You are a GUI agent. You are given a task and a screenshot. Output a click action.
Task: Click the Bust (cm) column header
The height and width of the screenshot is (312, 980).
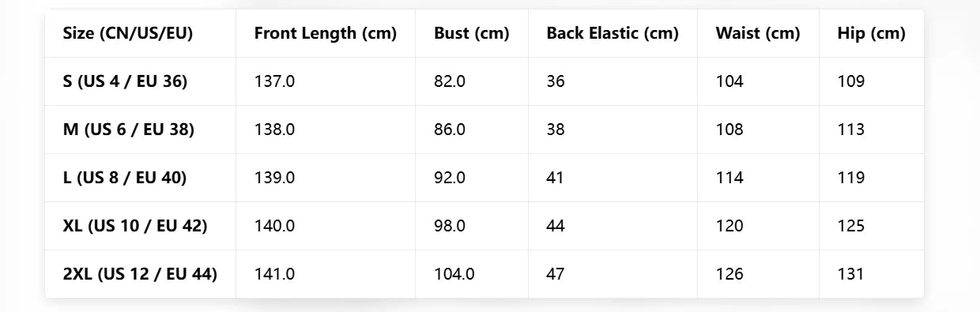[x=472, y=33]
